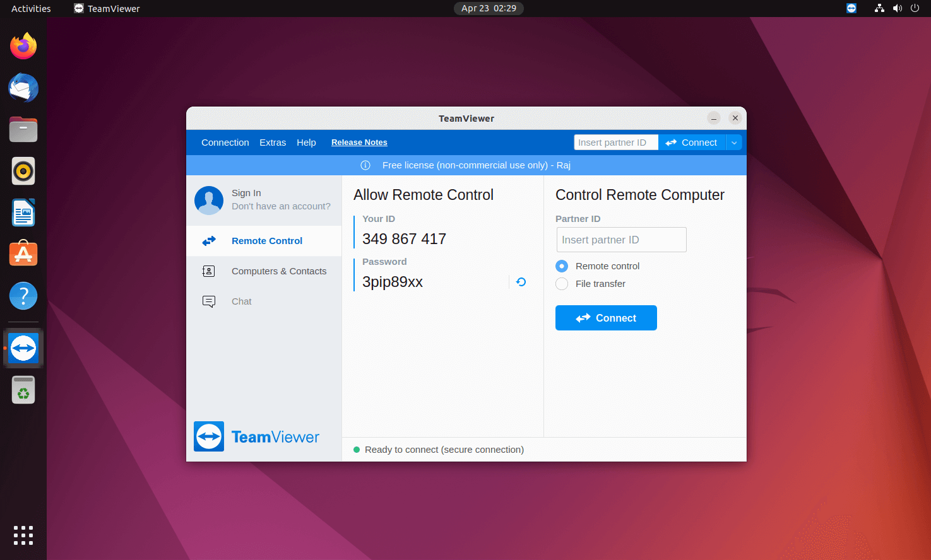This screenshot has height=560, width=931.
Task: Open Activities overview in top bar
Action: click(31, 8)
